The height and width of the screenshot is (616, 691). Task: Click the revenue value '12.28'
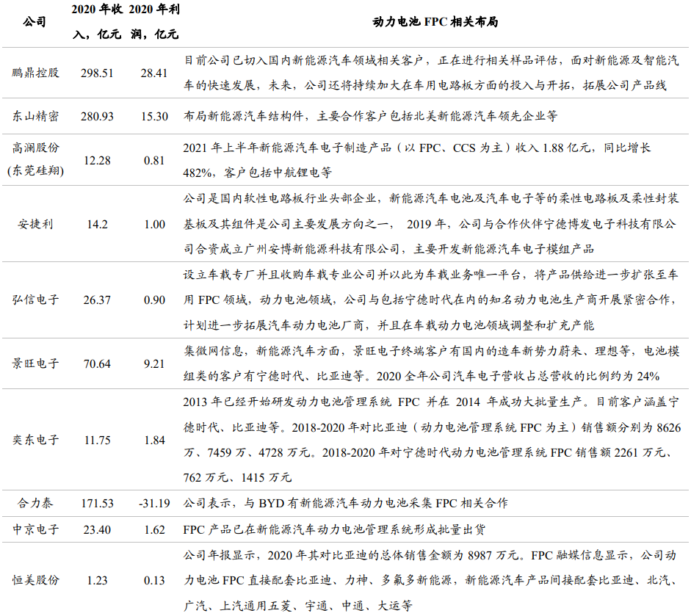97,161
